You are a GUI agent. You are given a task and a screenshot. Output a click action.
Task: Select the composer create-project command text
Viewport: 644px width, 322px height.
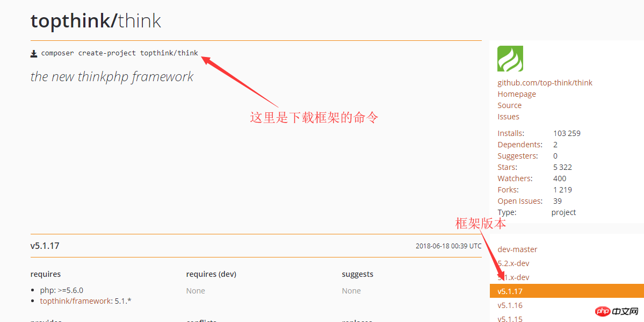(x=120, y=53)
